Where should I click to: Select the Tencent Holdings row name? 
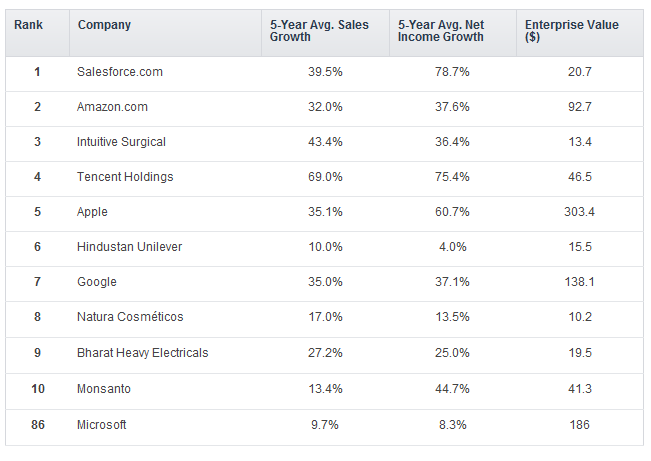point(125,177)
